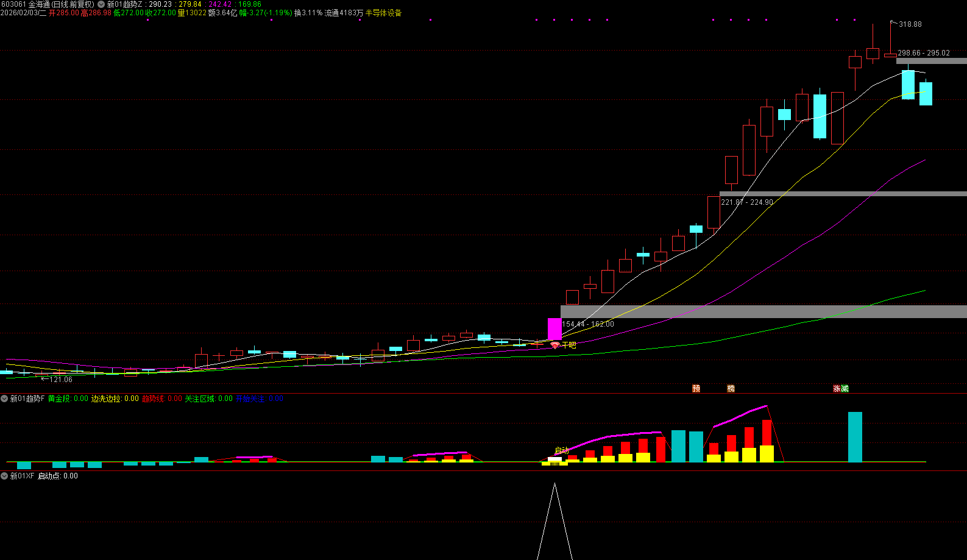
Task: Click the 量13022 volume text
Action: point(192,13)
